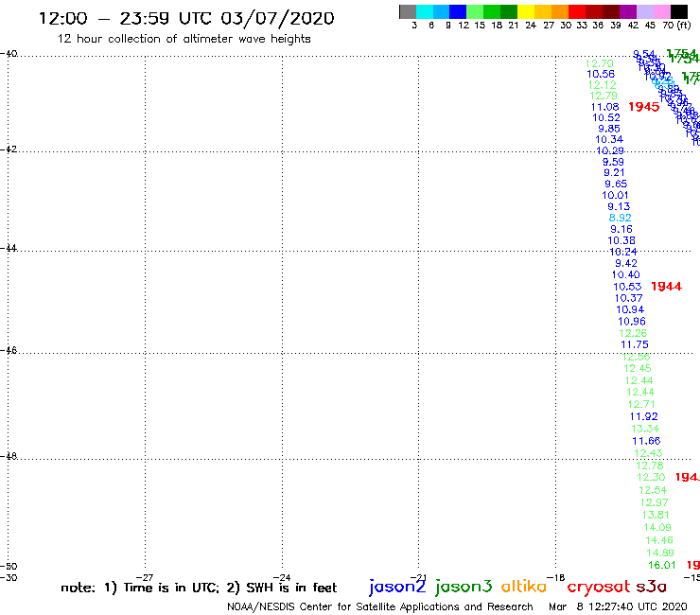Click the 9.85 wave height value
700x615 pixels.
point(609,129)
